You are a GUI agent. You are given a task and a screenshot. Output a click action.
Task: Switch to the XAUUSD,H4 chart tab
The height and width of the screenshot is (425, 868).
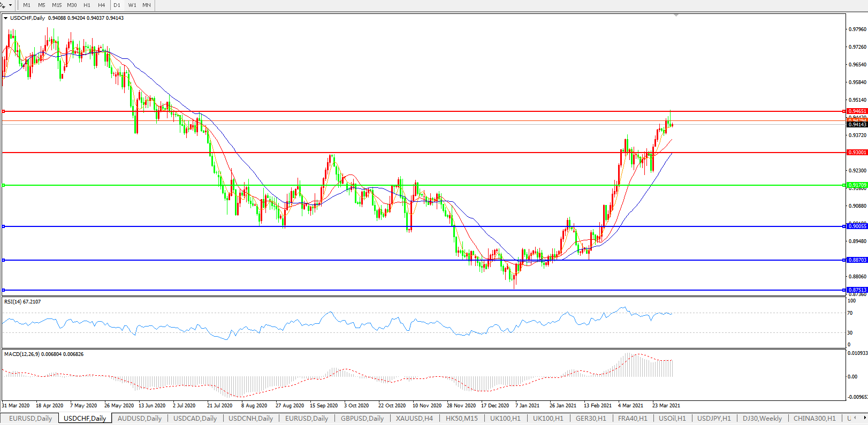[414, 419]
